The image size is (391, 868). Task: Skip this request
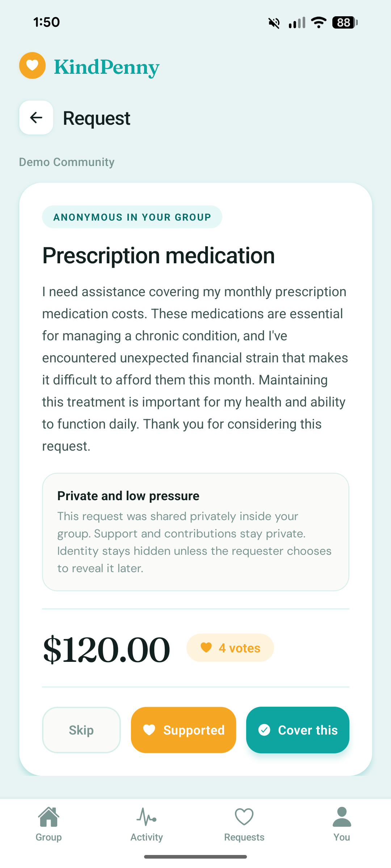coord(81,730)
